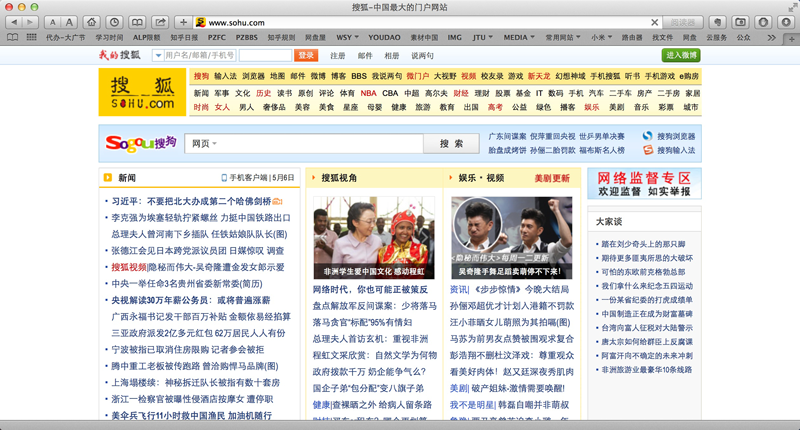Open the 注册 register link
The width and height of the screenshot is (800, 430).
[337, 56]
